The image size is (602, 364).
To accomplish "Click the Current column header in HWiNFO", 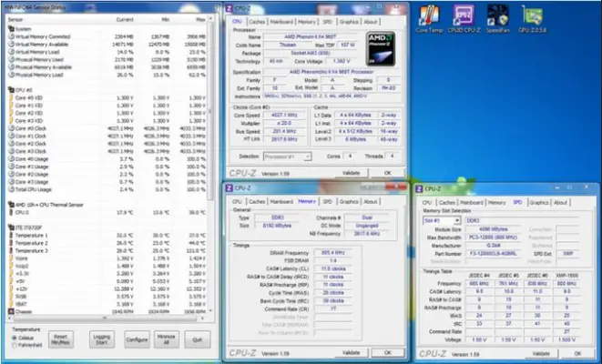I will (x=125, y=19).
